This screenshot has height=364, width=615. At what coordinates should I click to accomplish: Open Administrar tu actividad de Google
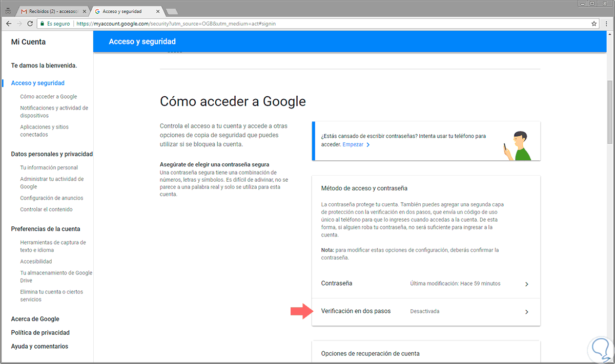(x=52, y=183)
